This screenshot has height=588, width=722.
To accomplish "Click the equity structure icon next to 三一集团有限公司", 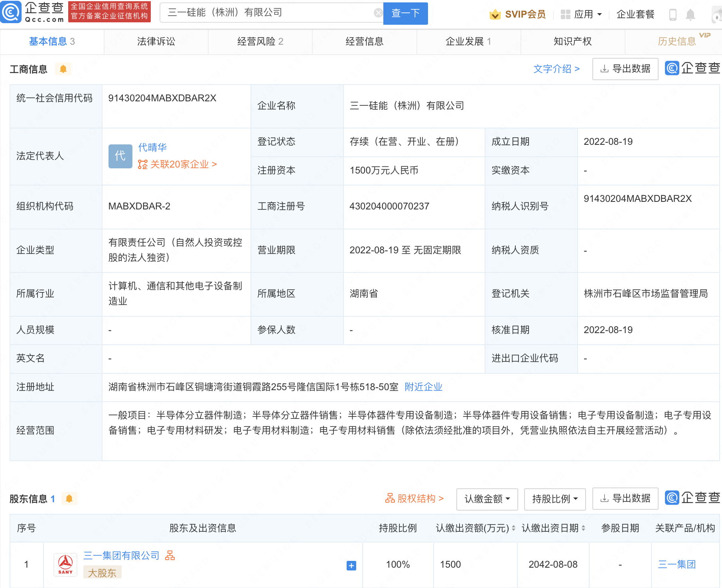I will click(170, 555).
